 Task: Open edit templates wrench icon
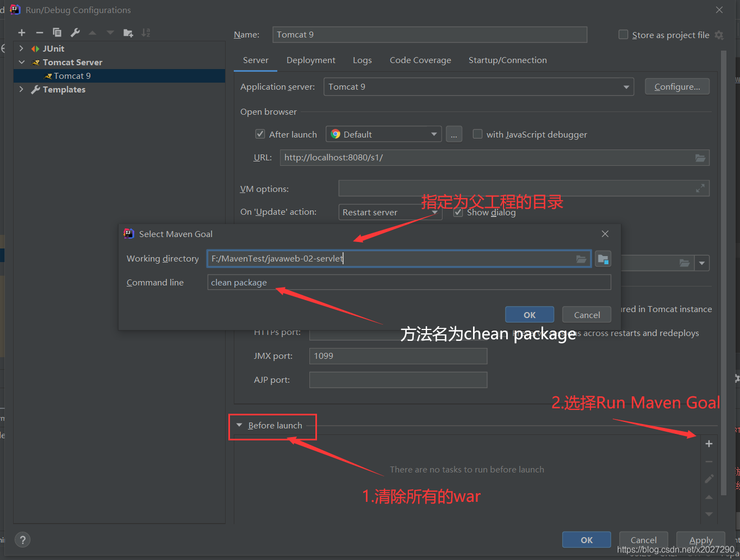click(75, 33)
